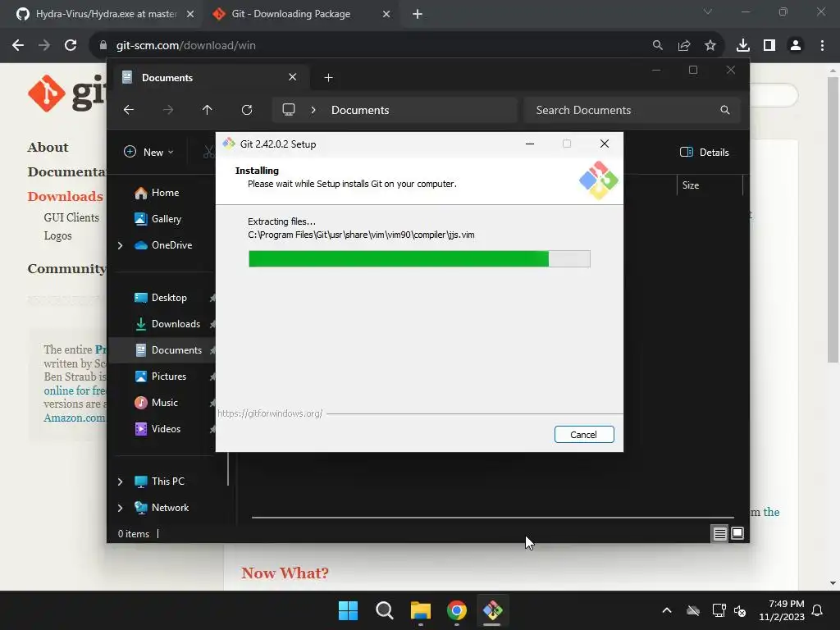
Task: Select the Documents tab in File Explorer
Action: pyautogui.click(x=209, y=78)
